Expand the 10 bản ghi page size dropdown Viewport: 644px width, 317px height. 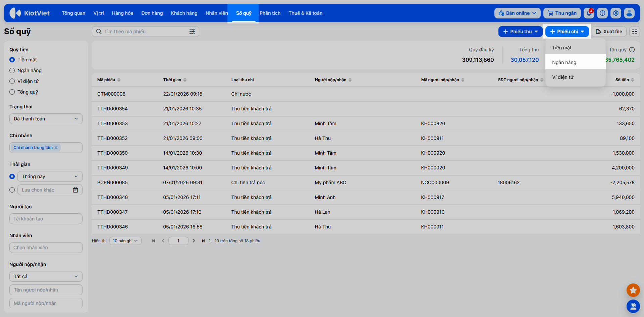point(125,241)
